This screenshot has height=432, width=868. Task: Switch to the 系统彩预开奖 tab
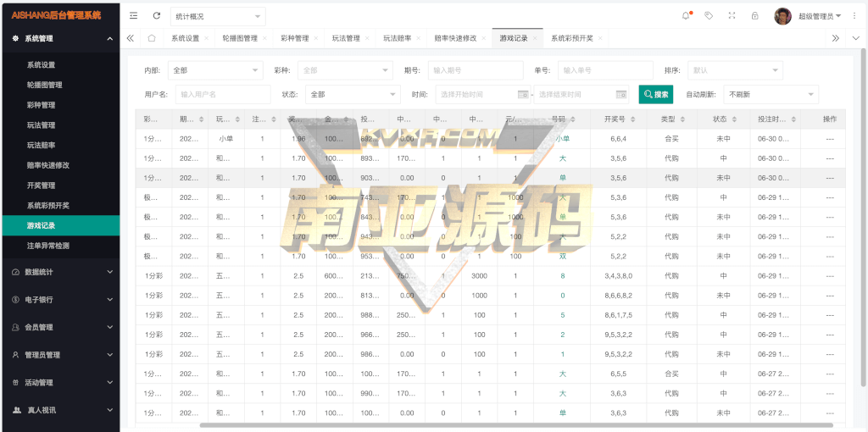572,38
